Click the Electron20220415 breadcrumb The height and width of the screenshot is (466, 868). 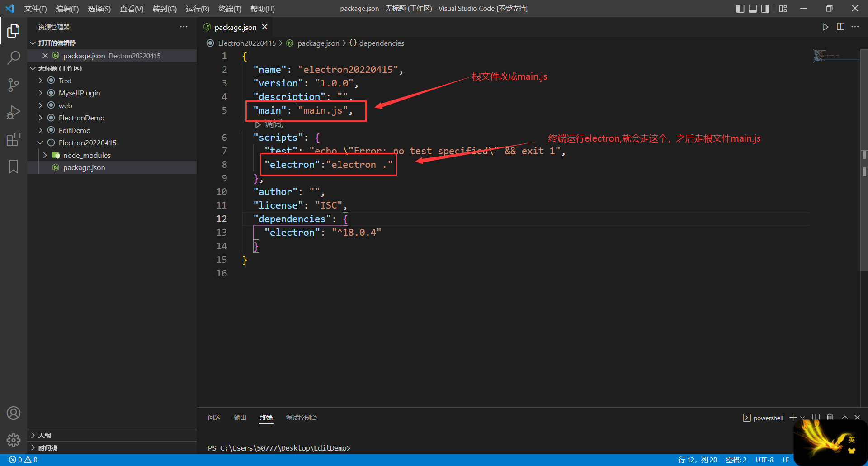(247, 43)
